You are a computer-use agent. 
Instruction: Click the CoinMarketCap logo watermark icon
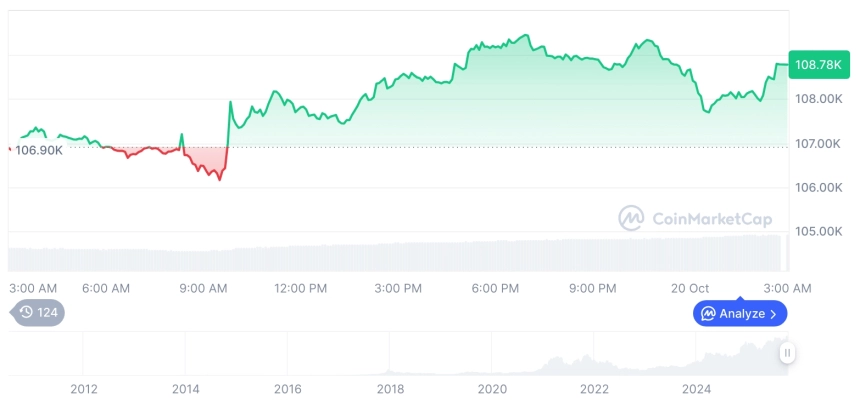coord(631,218)
